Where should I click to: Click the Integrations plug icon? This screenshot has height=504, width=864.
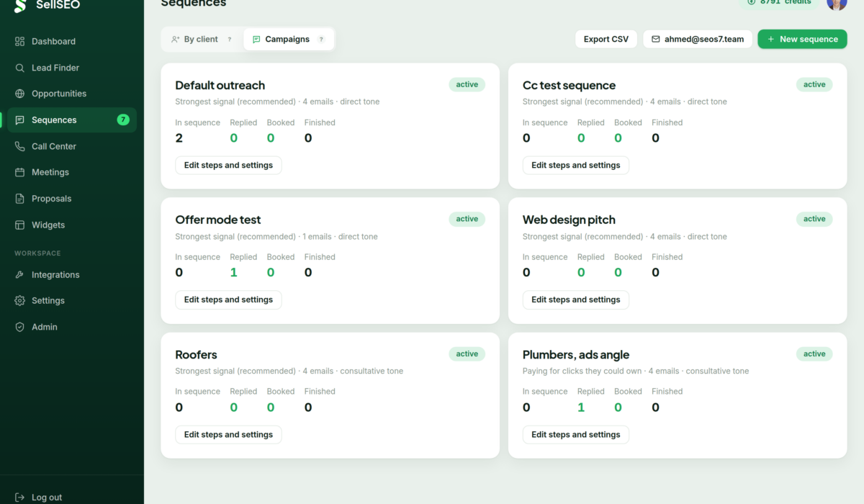click(19, 275)
